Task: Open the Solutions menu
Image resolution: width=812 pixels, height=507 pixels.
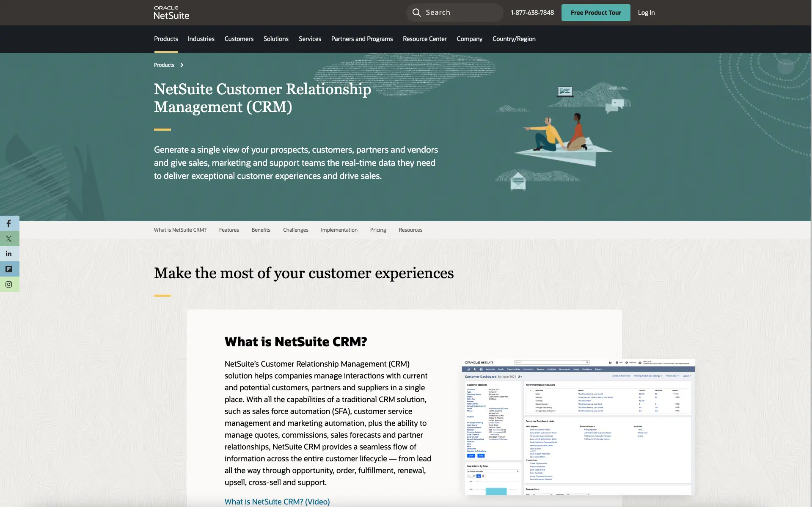Action: click(276, 39)
